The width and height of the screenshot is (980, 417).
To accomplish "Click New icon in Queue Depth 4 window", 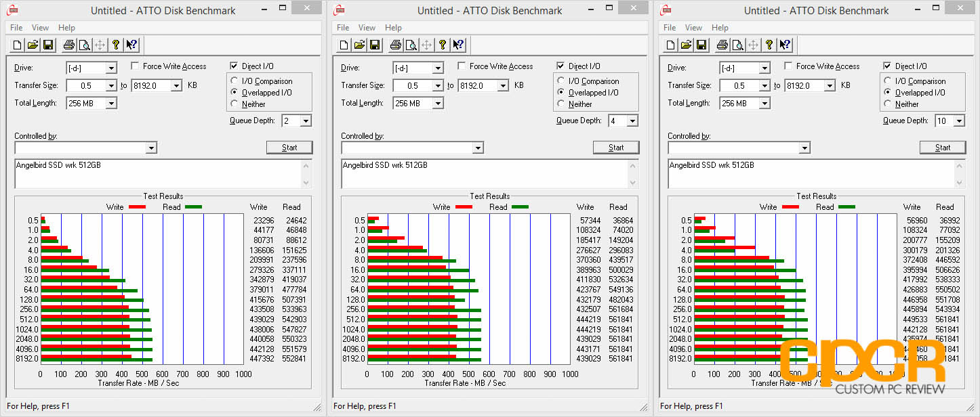I will pyautogui.click(x=344, y=45).
